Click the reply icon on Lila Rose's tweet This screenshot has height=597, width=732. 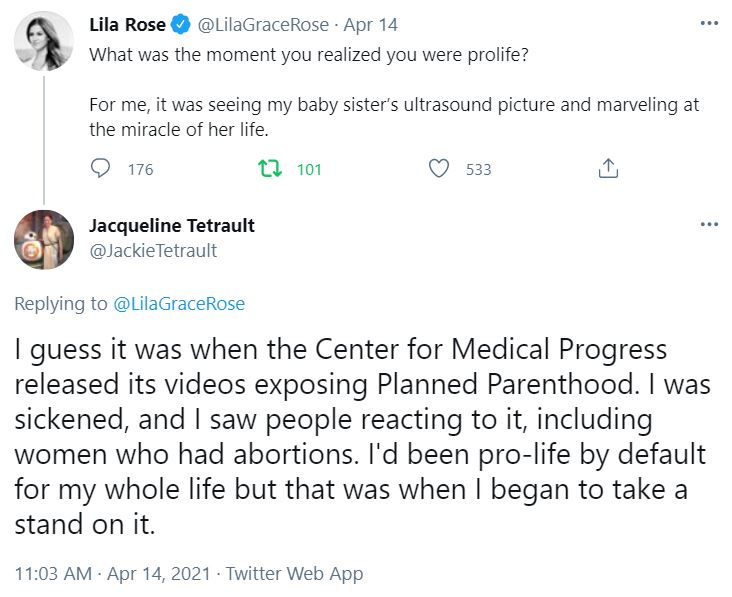pyautogui.click(x=100, y=169)
